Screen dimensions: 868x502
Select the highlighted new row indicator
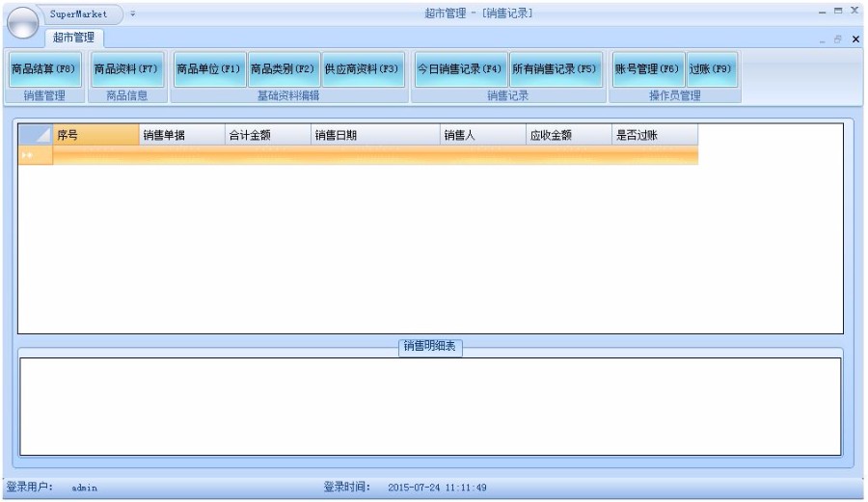(x=36, y=155)
